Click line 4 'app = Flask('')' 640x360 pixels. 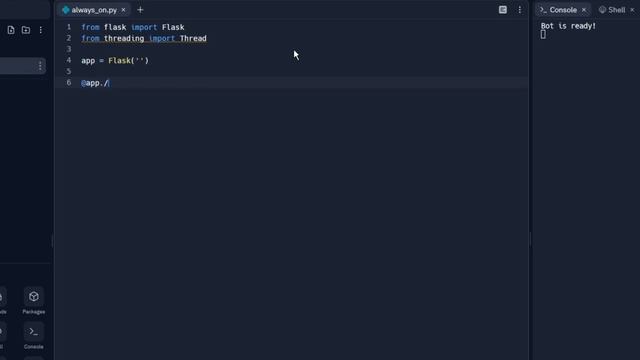(x=115, y=61)
